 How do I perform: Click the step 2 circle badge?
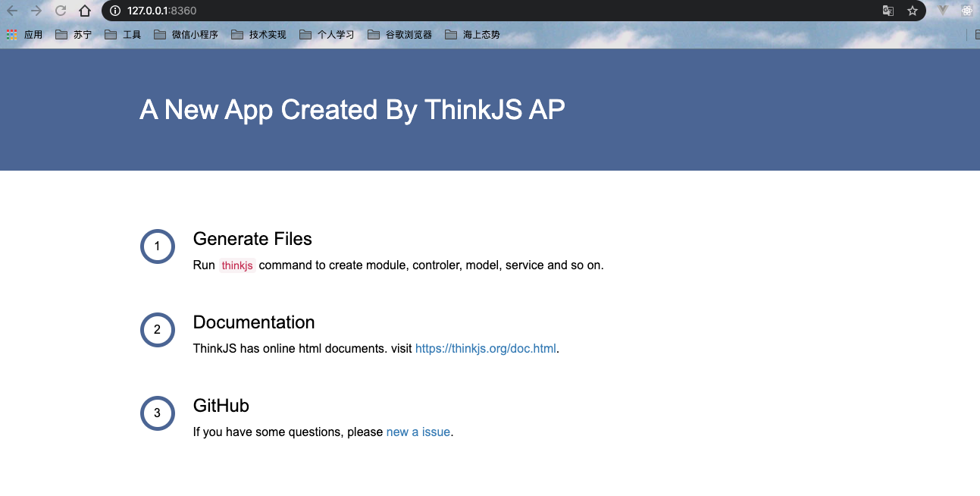[x=158, y=330]
